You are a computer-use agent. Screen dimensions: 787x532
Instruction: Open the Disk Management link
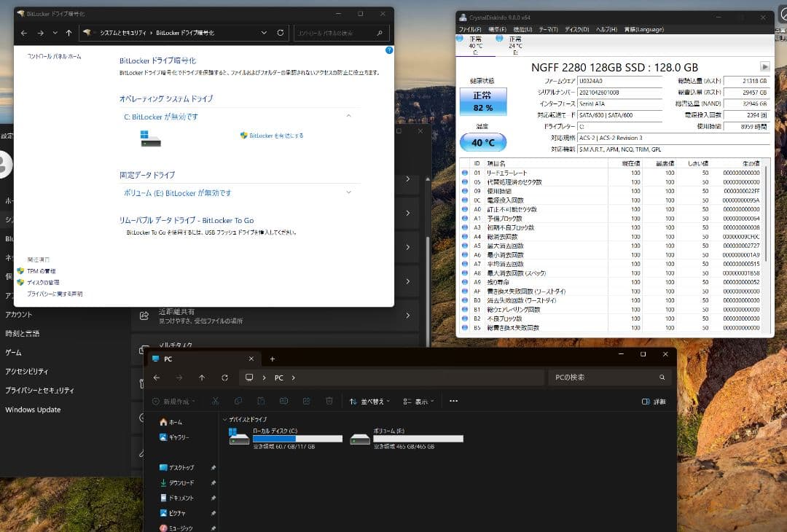click(43, 283)
